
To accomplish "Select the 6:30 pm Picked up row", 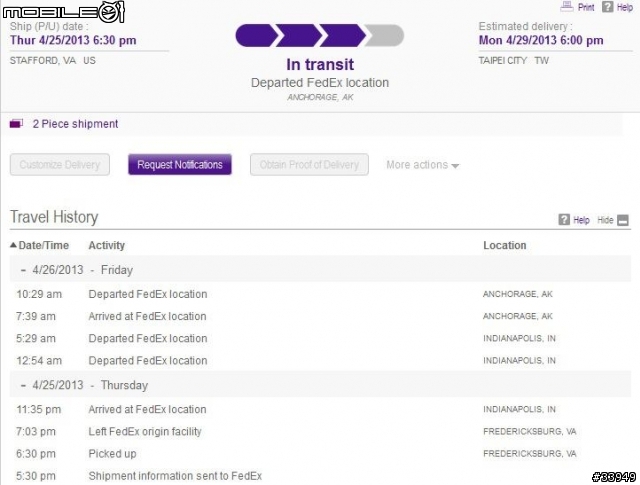I will click(x=320, y=454).
